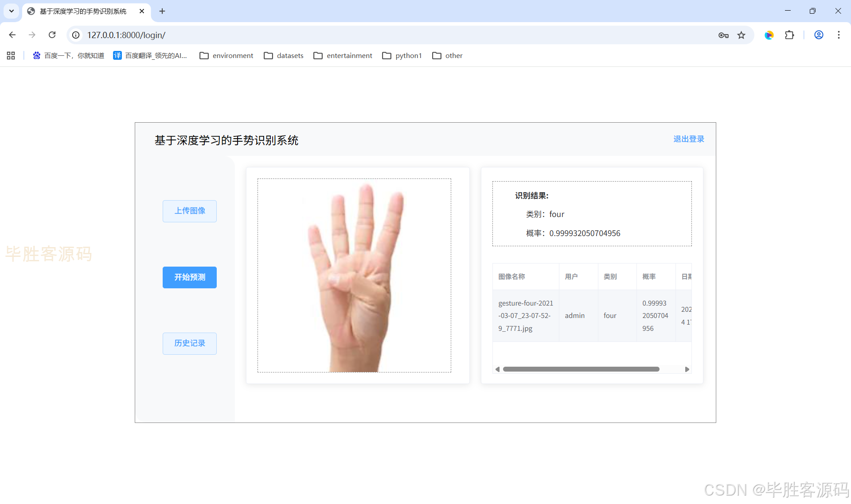The image size is (851, 504).
Task: Close the 基于深度学习的手势识别系统 tab
Action: [x=142, y=11]
